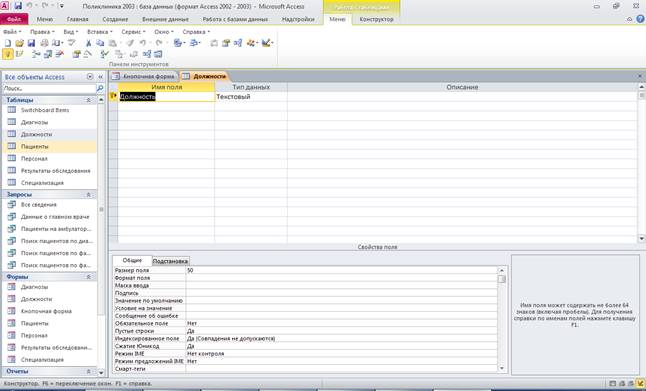Switch to the Конструктор ribbon tab
The height and width of the screenshot is (391, 646).
(x=377, y=19)
